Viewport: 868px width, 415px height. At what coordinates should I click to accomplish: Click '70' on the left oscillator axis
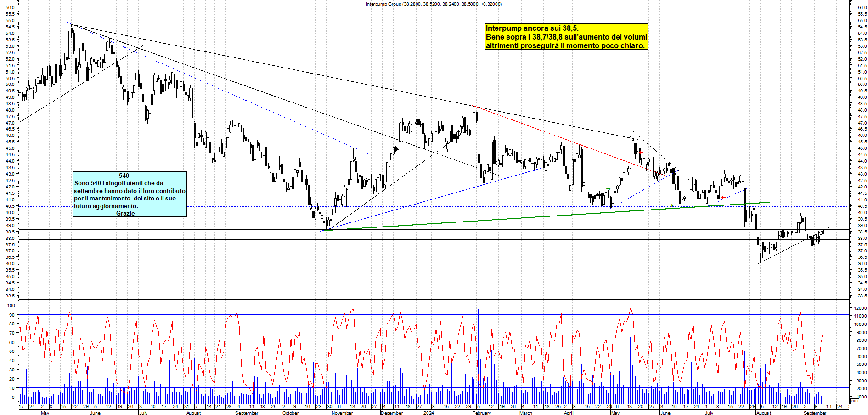click(x=12, y=333)
